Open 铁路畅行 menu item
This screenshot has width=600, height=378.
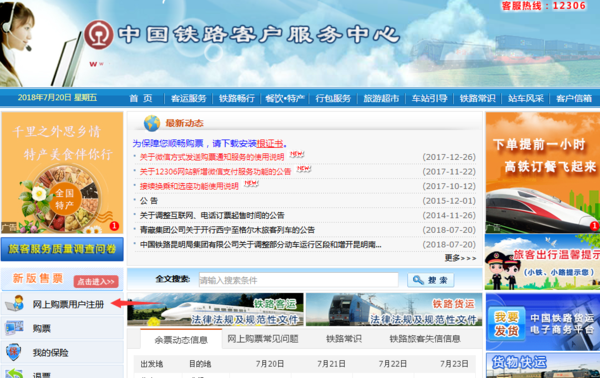click(237, 98)
